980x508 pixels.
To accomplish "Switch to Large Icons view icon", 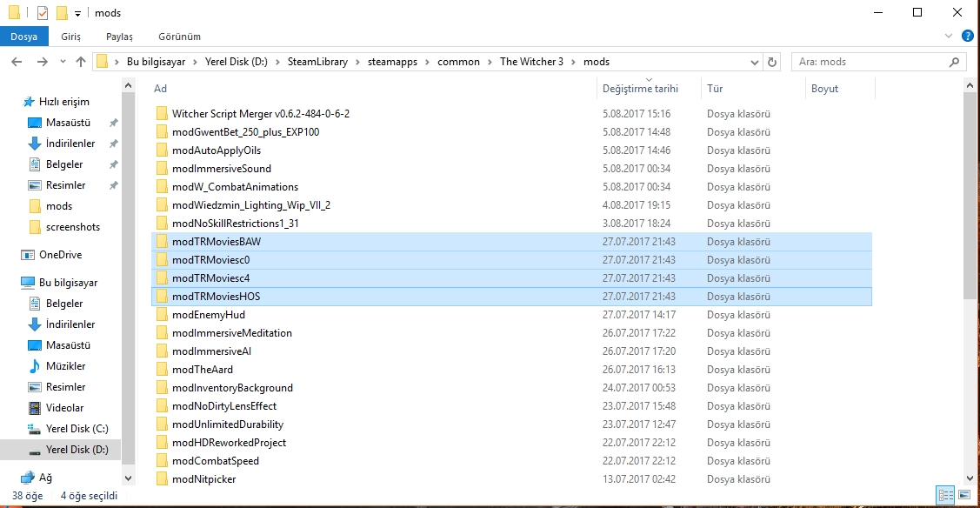I will coord(963,496).
